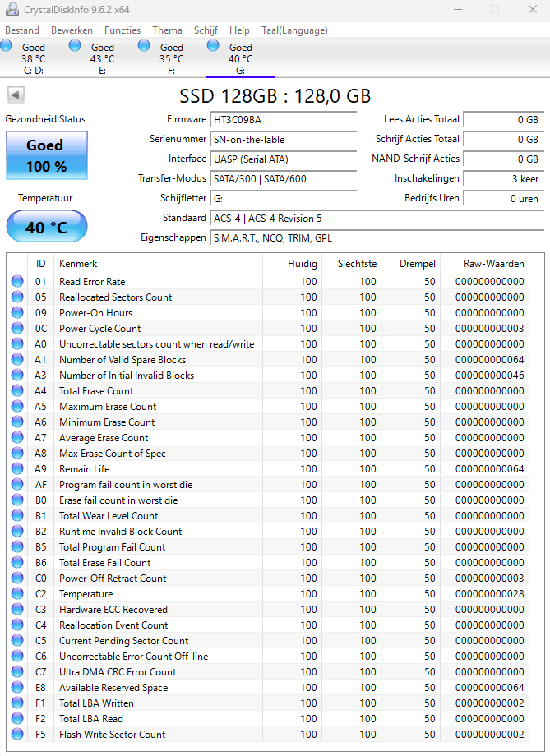This screenshot has width=550, height=756.
Task: Click the Drempel column header
Action: [410, 264]
